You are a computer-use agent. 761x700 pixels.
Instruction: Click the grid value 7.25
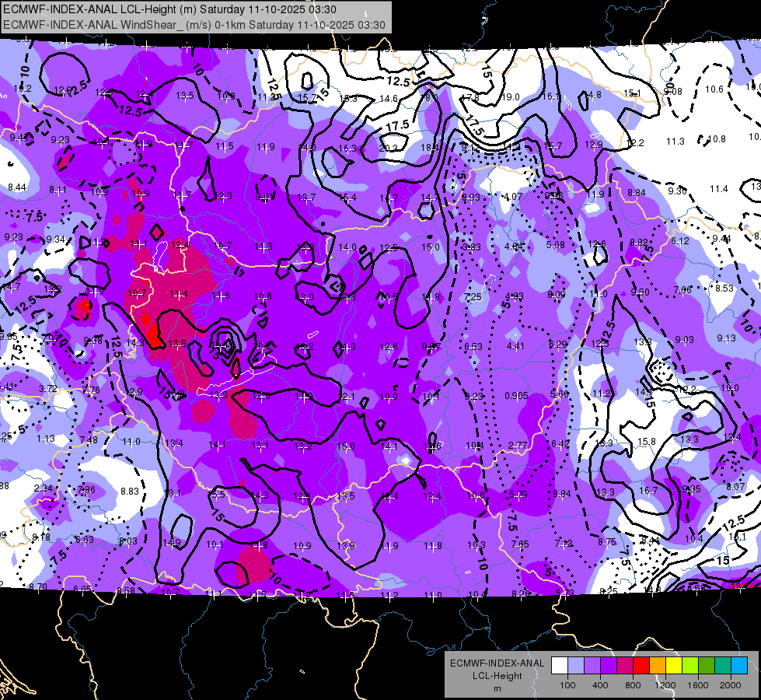[x=473, y=297]
